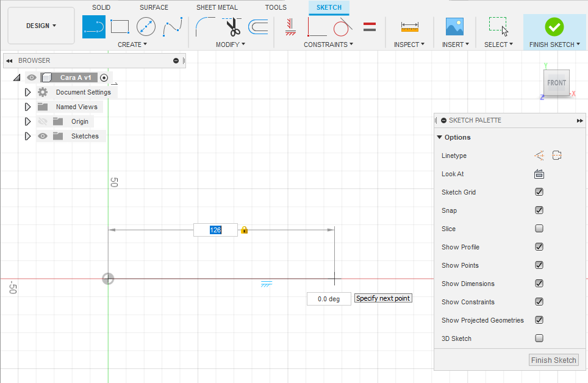Select the Line tool

point(94,27)
